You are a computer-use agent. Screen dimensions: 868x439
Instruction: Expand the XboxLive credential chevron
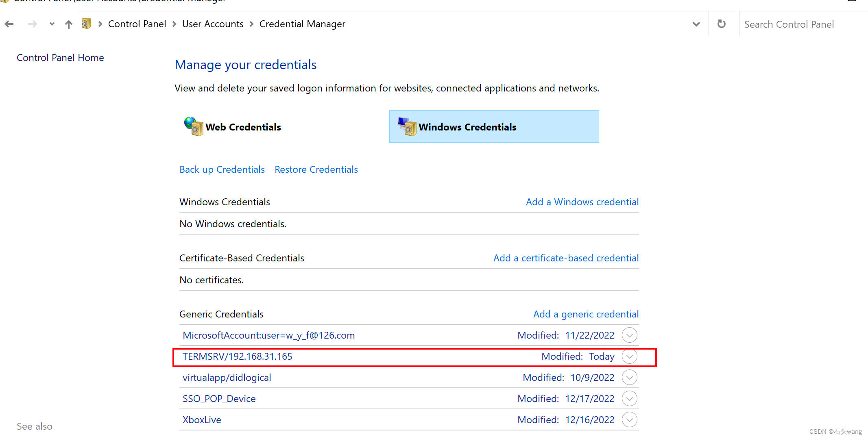coord(629,420)
